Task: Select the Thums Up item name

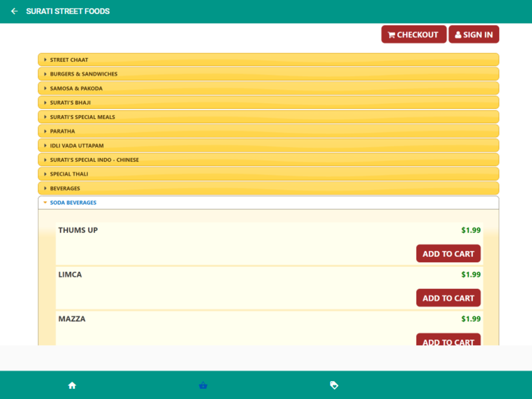Action: pyautogui.click(x=78, y=230)
